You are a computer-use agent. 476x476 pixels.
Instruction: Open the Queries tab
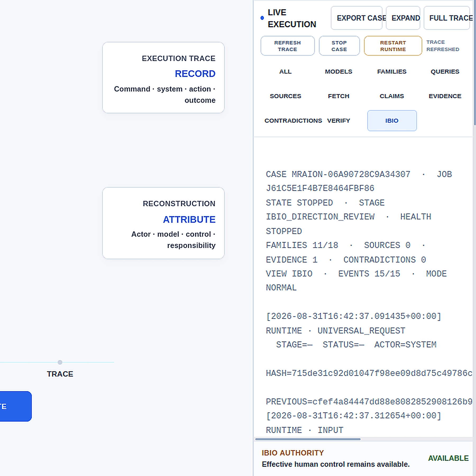[445, 72]
